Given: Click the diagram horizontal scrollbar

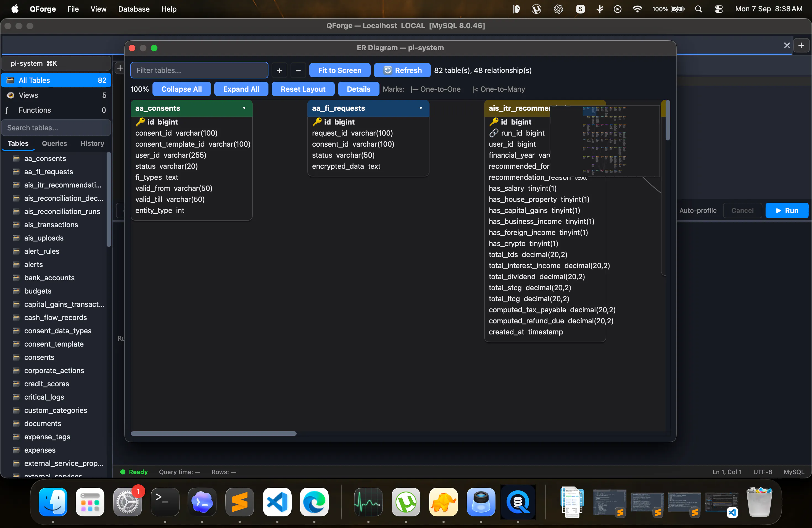Looking at the screenshot, I should point(213,434).
